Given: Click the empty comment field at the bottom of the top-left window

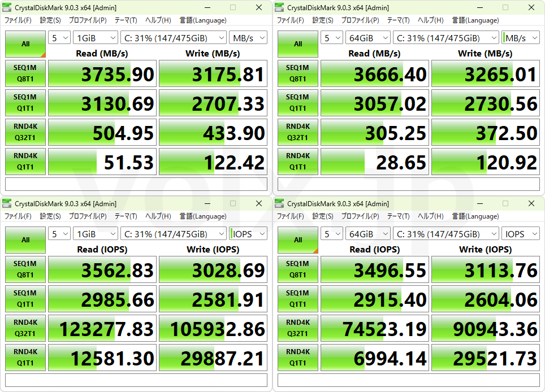Looking at the screenshot, I should pyautogui.click(x=136, y=184).
